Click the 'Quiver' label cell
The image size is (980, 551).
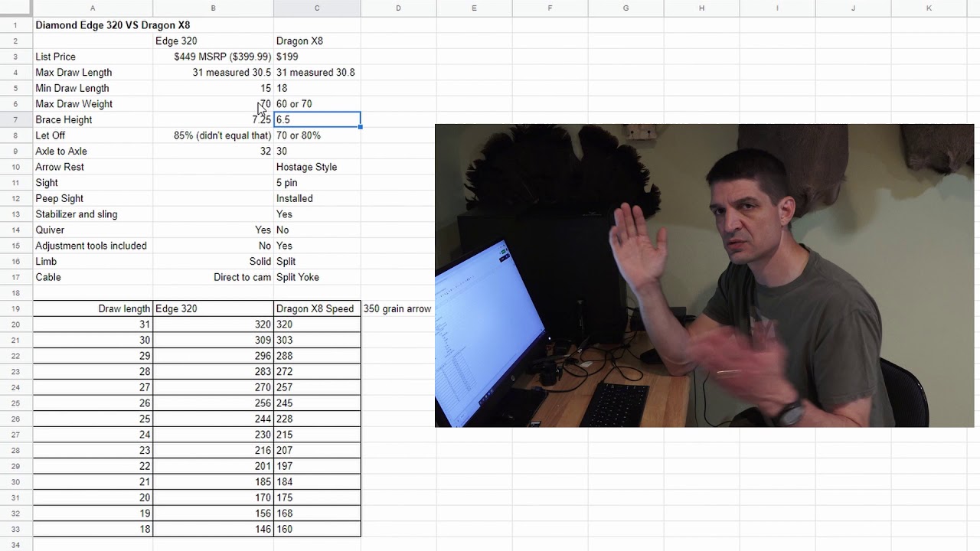tap(93, 230)
